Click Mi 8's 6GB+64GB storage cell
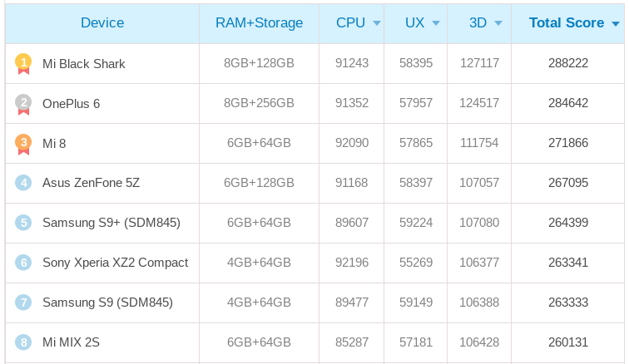Image resolution: width=629 pixels, height=364 pixels. pyautogui.click(x=259, y=143)
